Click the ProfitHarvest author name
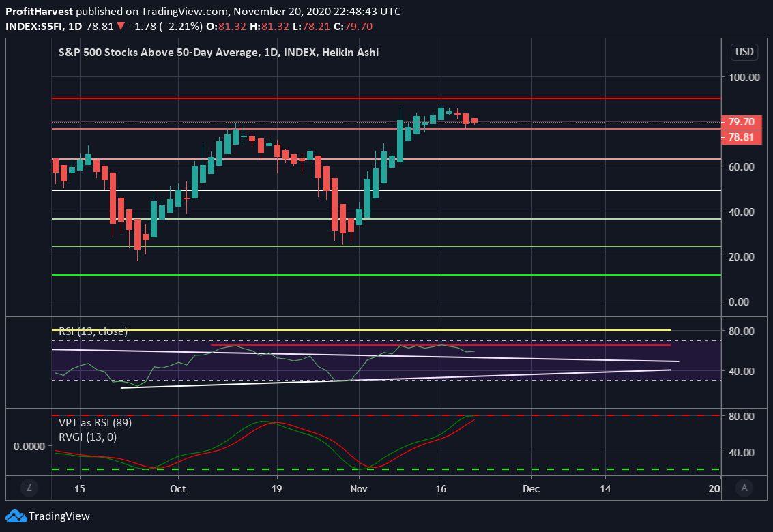 (40, 12)
